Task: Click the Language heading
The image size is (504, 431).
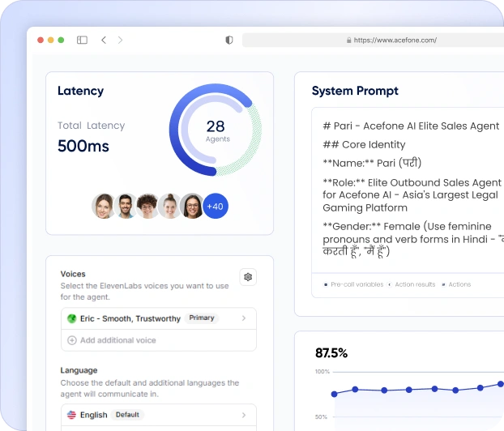Action: pos(79,370)
